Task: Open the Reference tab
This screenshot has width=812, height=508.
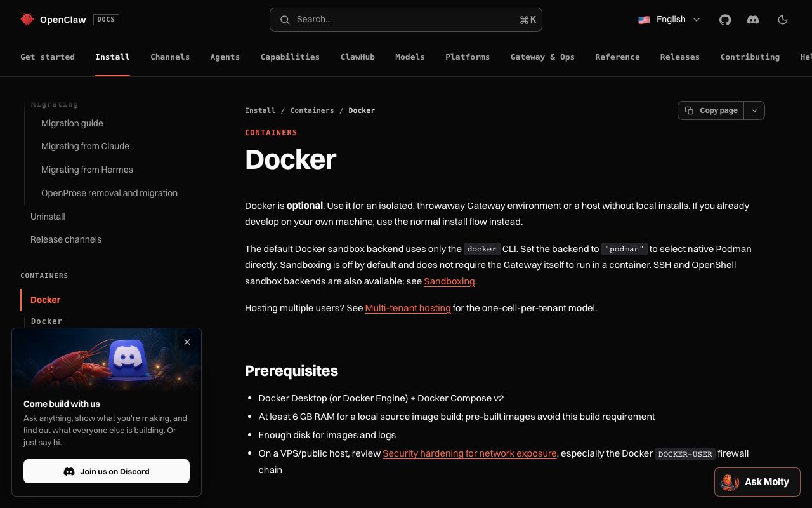Action: tap(617, 57)
